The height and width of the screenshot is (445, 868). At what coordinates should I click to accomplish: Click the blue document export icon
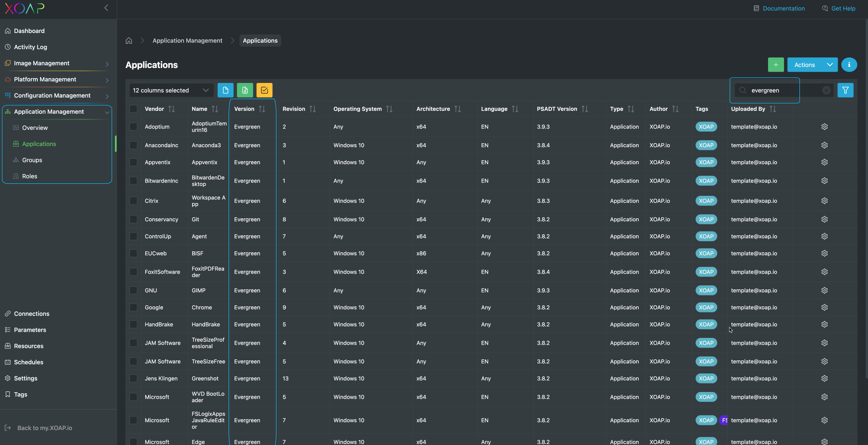[225, 90]
